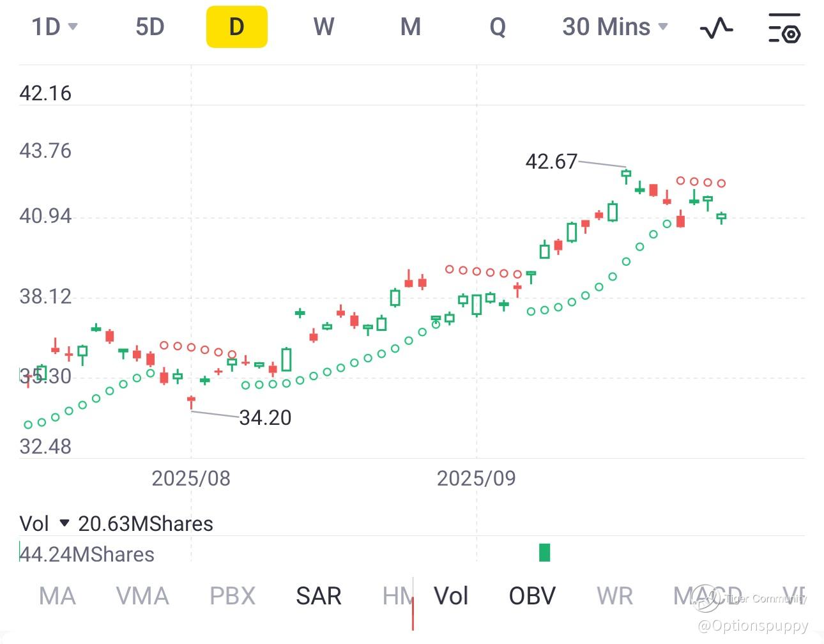
Task: Toggle the PBX indicator
Action: [x=233, y=596]
